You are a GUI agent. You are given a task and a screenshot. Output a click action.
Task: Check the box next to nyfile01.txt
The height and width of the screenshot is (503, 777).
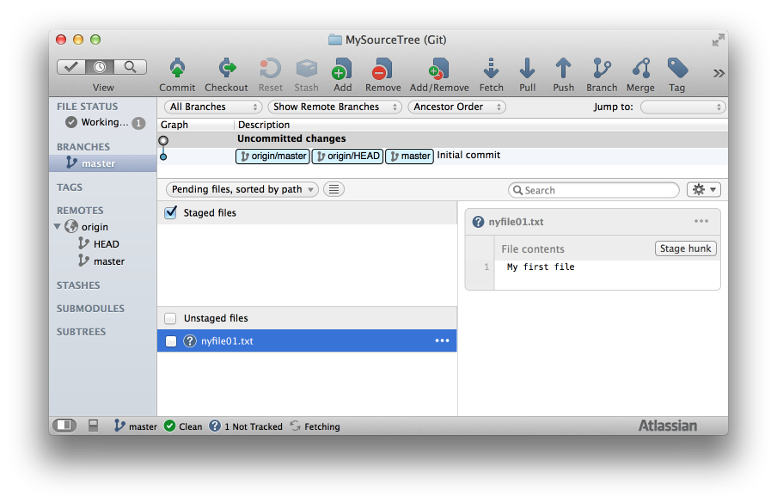pos(170,341)
